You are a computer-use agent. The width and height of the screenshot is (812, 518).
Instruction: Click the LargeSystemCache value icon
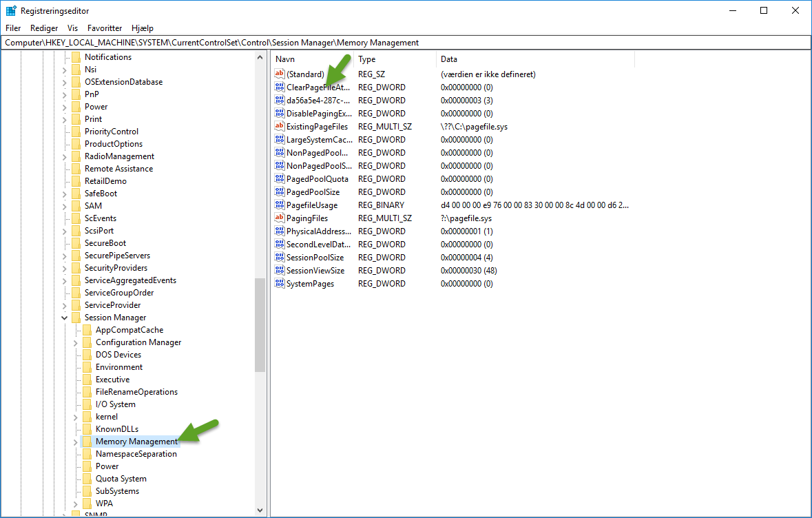click(x=280, y=139)
